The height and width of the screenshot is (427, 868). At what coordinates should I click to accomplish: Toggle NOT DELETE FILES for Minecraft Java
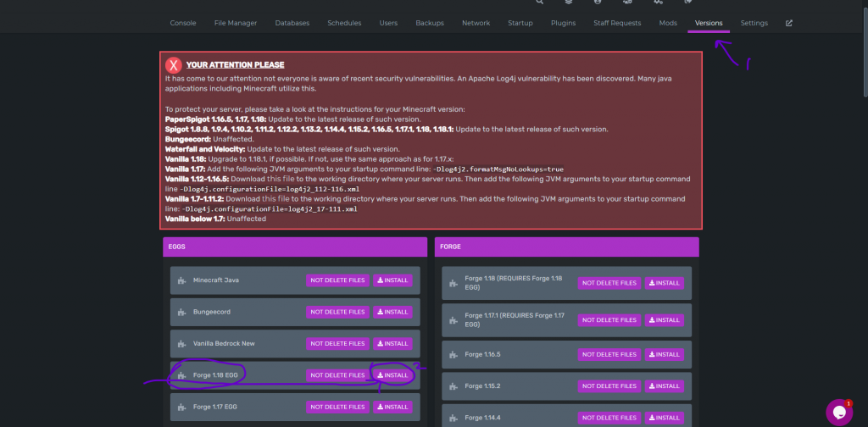(x=337, y=280)
